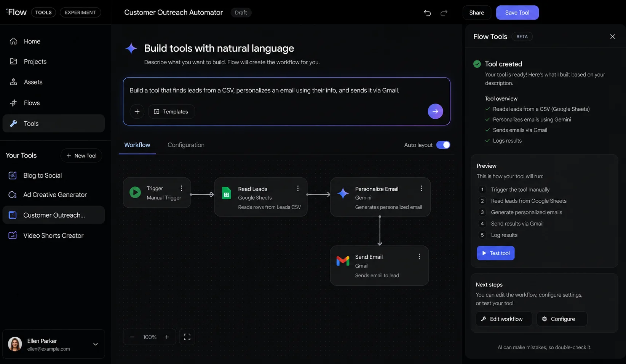The image size is (626, 364).
Task: Open Trigger node three-dot menu
Action: [182, 188]
